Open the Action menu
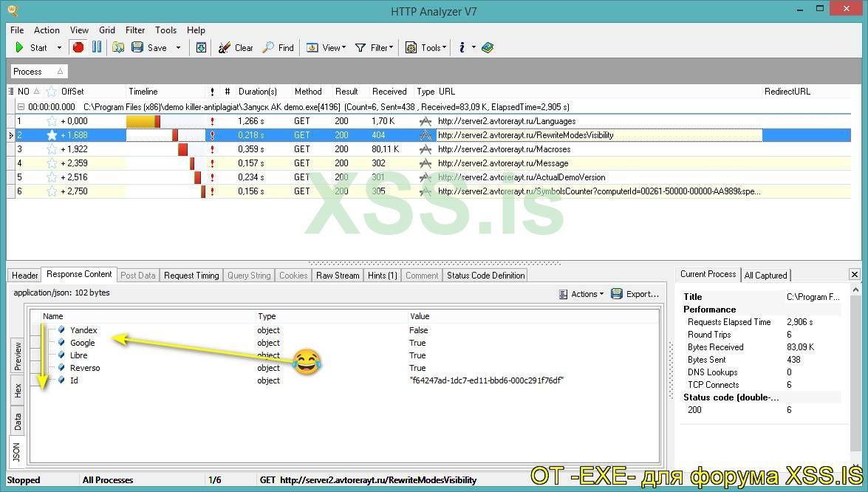This screenshot has height=492, width=868. click(47, 30)
